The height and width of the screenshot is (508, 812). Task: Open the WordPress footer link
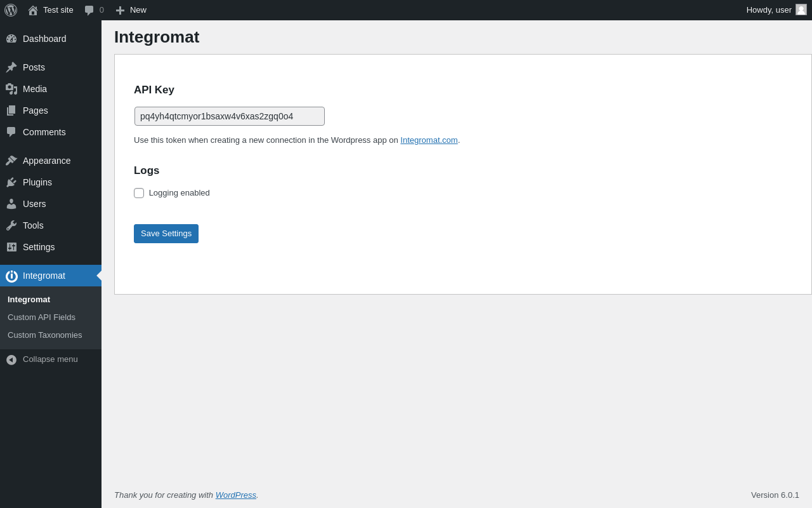236,495
